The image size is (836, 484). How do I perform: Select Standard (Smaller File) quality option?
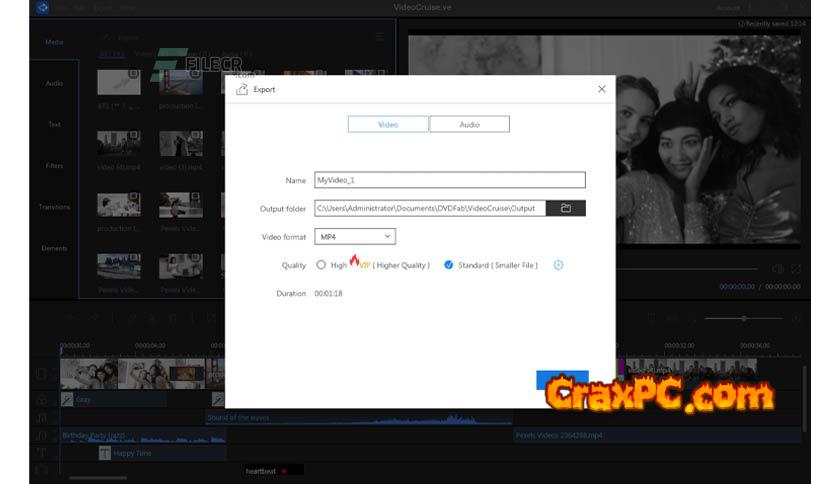(x=449, y=265)
